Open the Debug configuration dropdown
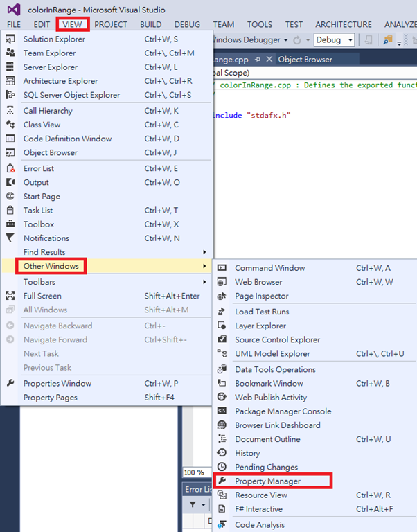 pos(334,40)
